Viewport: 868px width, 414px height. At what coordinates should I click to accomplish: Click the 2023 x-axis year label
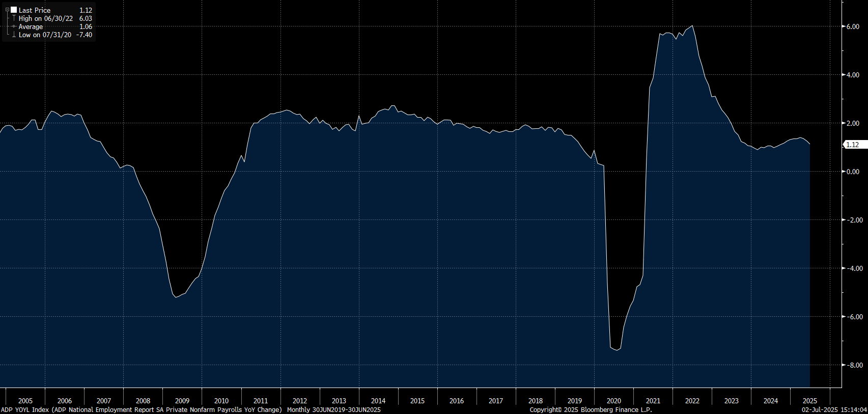732,401
